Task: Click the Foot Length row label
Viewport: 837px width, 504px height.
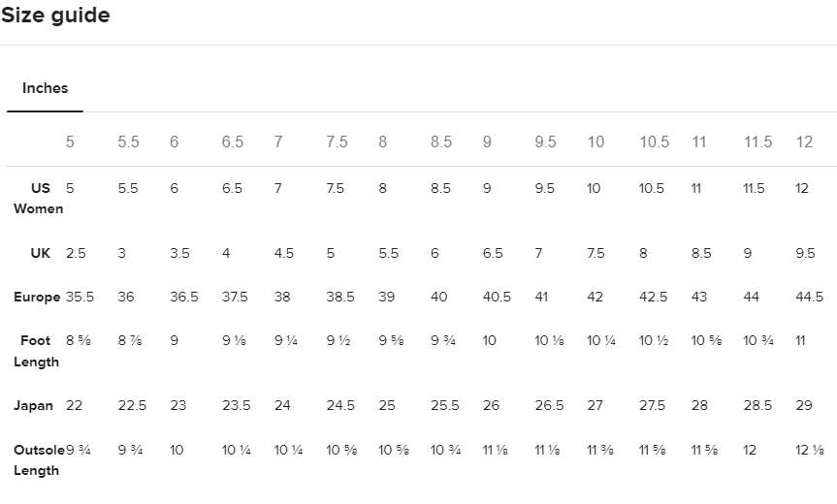Action: 37,351
